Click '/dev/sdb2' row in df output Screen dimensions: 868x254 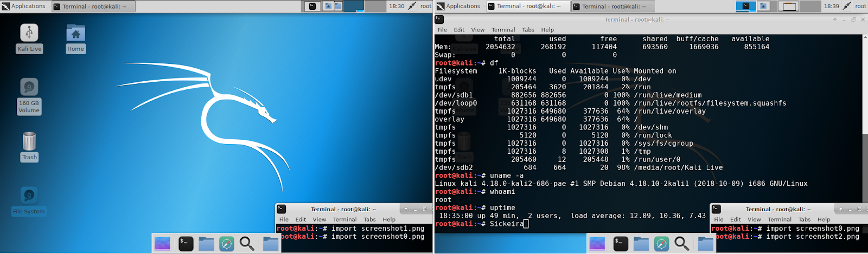579,167
